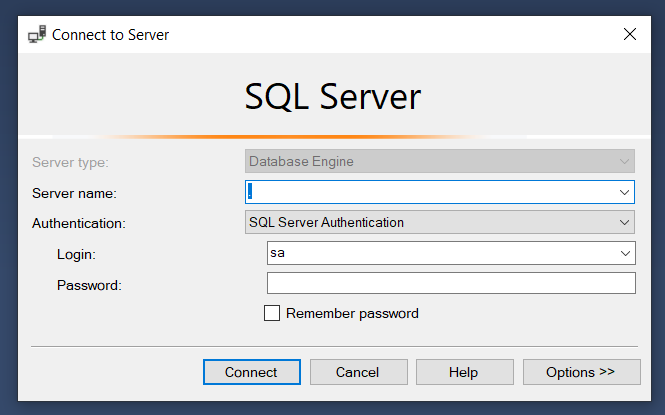
Task: Click the orange gradient bar under the banner
Action: [x=332, y=136]
